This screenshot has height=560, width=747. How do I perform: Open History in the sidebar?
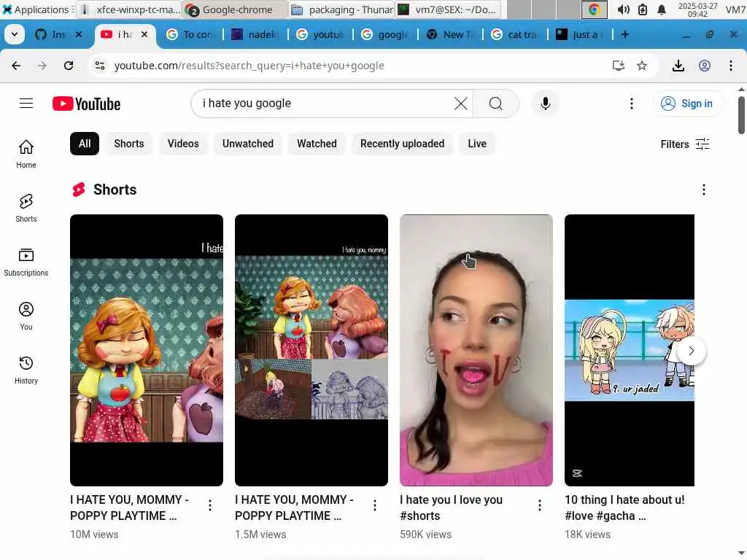[x=26, y=370]
